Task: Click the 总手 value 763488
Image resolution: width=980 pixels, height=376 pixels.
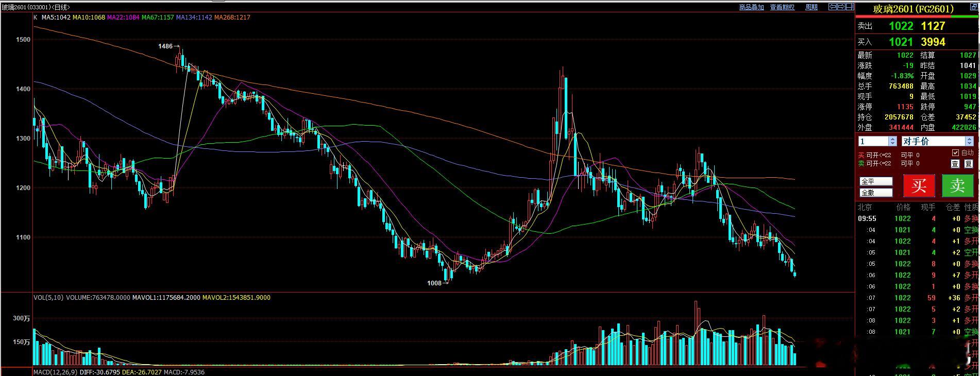Action: 901,86
